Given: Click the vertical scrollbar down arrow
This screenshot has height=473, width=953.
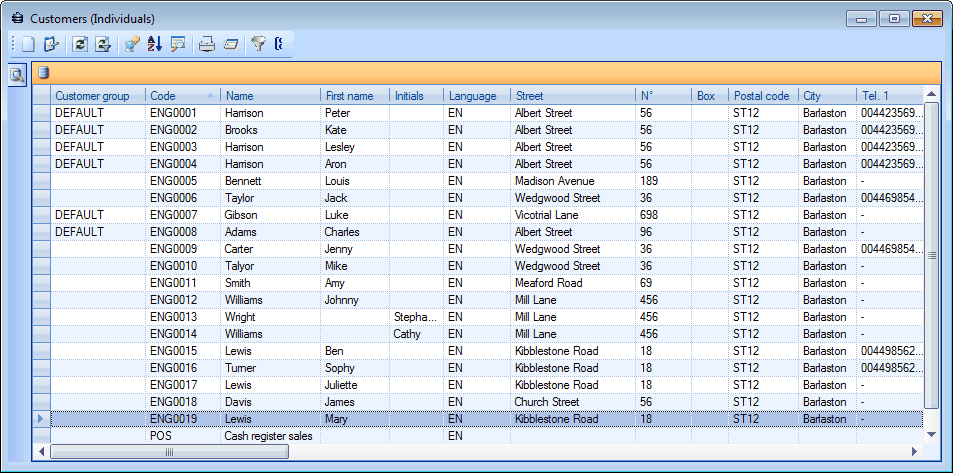Looking at the screenshot, I should point(931,435).
